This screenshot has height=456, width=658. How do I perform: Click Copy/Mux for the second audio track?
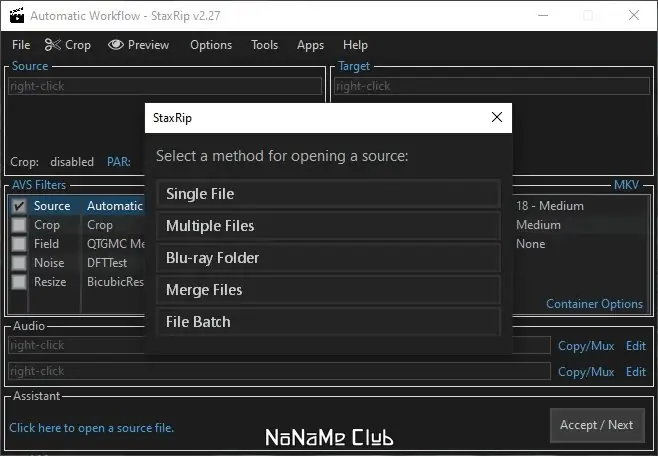(586, 372)
